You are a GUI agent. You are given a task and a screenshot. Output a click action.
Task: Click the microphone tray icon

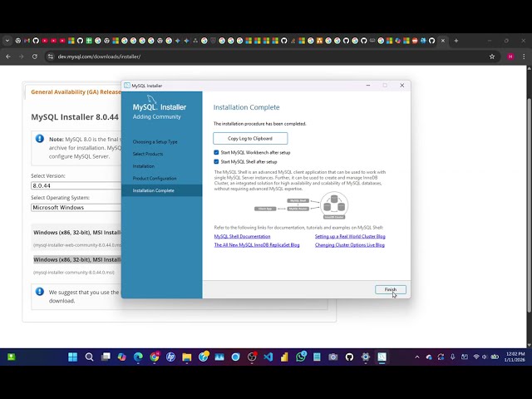click(x=452, y=357)
